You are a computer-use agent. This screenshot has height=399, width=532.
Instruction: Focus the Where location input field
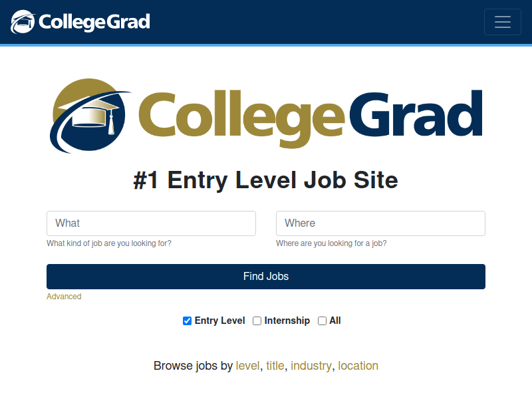(x=380, y=223)
